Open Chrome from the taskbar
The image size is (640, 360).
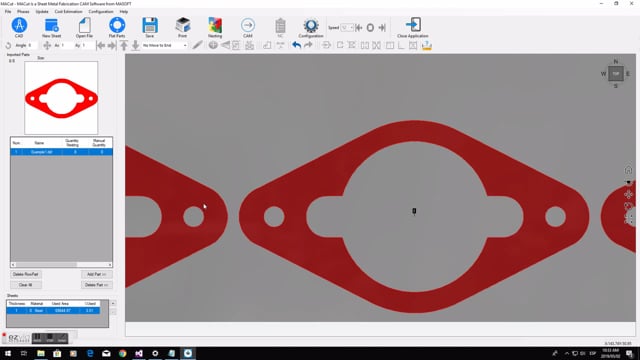122,353
